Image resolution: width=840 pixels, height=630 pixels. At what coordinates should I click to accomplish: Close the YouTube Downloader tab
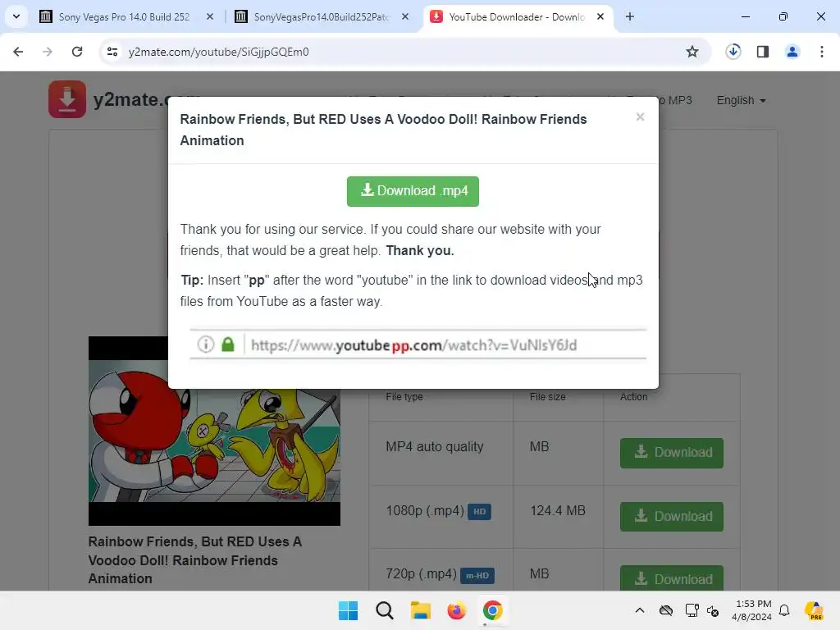pos(600,17)
